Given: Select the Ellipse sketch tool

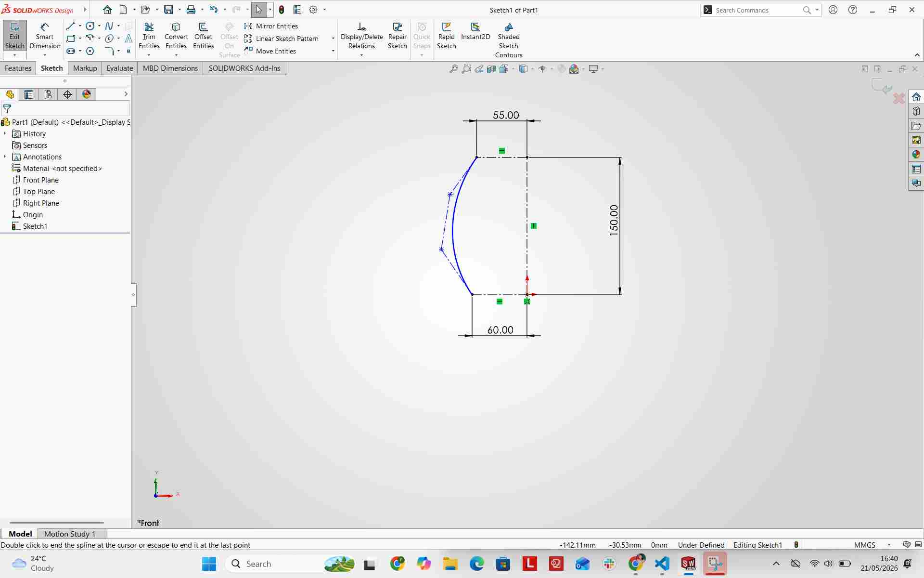Looking at the screenshot, I should click(109, 39).
